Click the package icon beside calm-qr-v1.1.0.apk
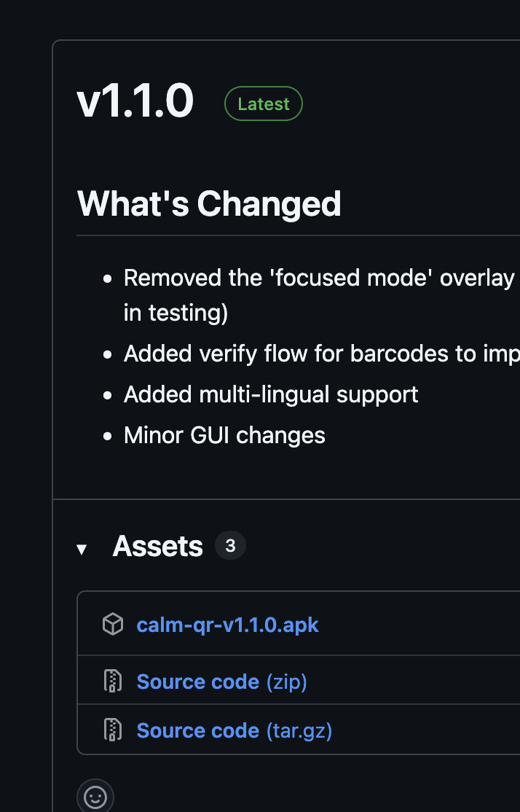520x812 pixels. 112,625
